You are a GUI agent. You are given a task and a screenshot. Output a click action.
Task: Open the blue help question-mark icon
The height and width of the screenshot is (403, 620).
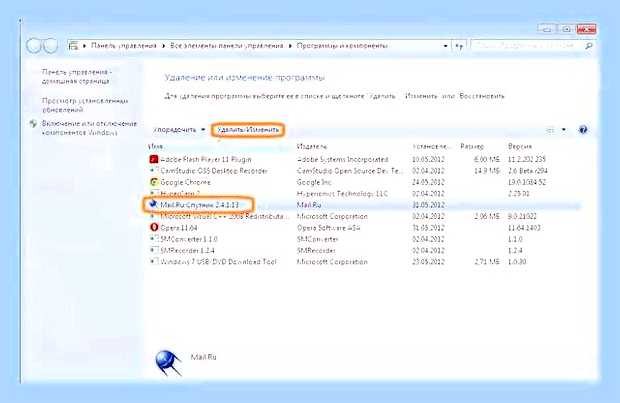pyautogui.click(x=583, y=130)
